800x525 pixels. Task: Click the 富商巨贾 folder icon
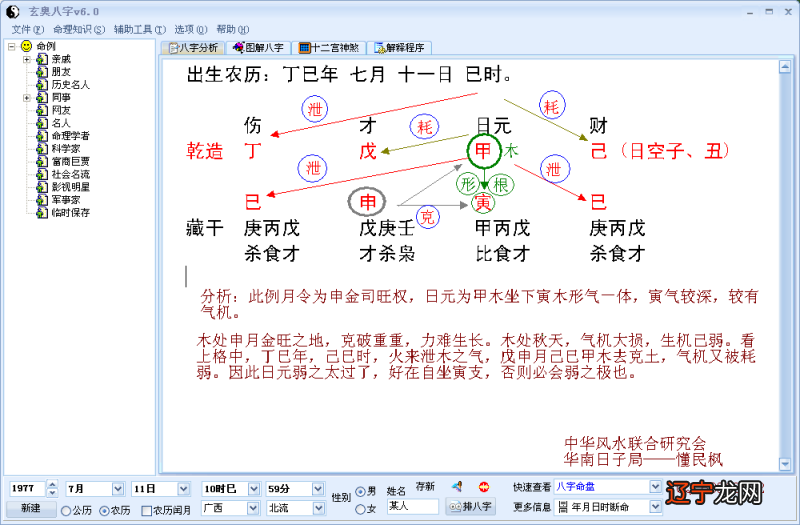click(x=42, y=161)
